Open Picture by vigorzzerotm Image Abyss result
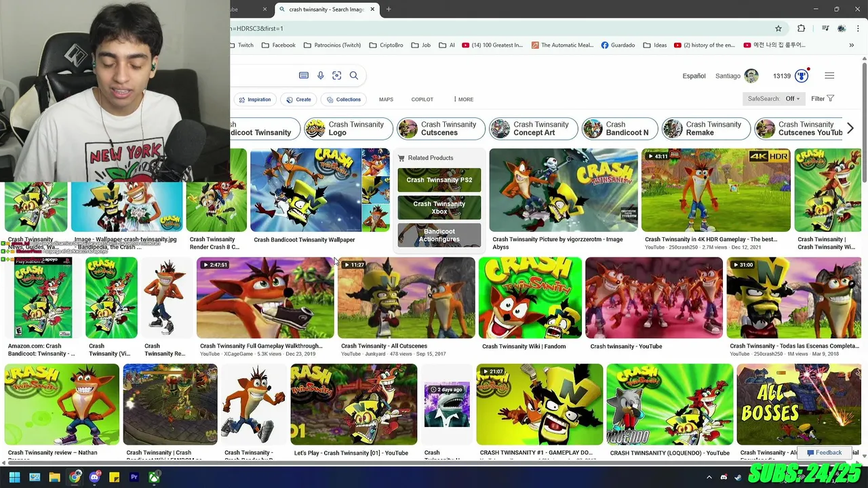868x488 pixels. (x=564, y=191)
